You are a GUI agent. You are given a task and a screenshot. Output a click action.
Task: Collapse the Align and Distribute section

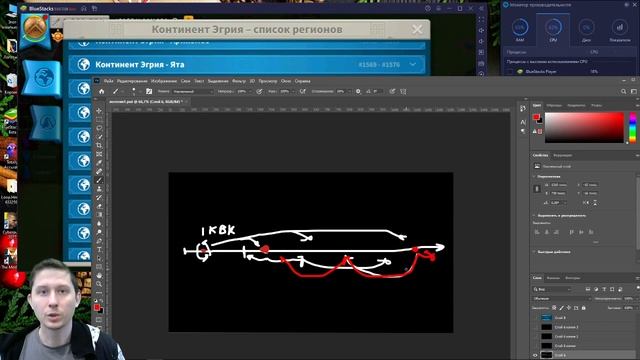point(534,215)
